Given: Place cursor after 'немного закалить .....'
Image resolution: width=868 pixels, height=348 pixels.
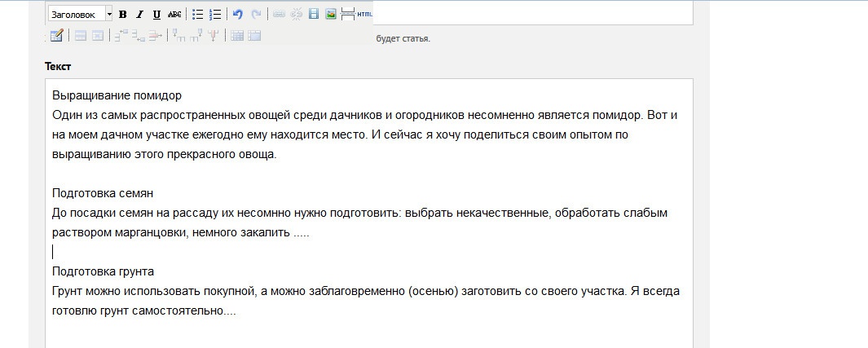Looking at the screenshot, I should (x=311, y=233).
